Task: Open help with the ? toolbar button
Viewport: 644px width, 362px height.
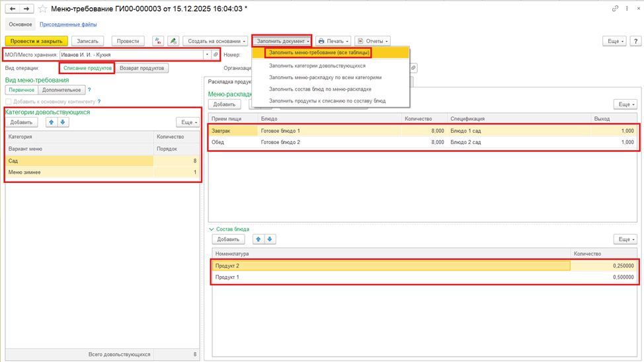Action: 635,41
